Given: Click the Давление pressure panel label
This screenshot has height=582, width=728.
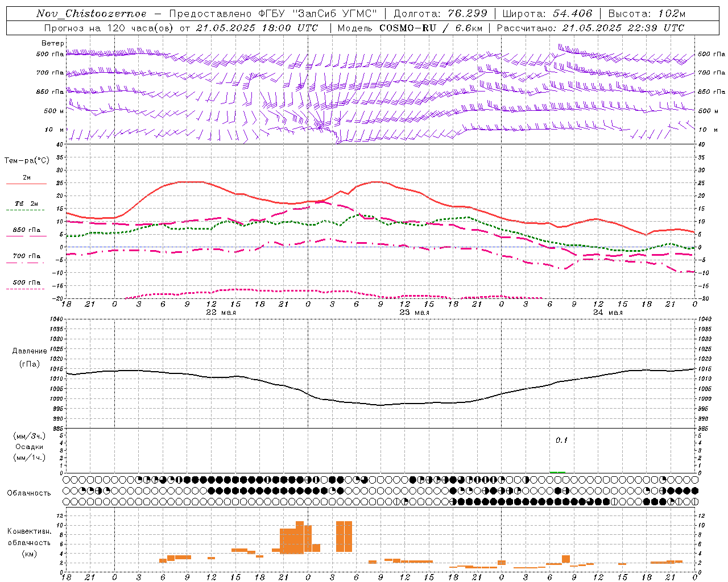Looking at the screenshot, I should 30,351.
